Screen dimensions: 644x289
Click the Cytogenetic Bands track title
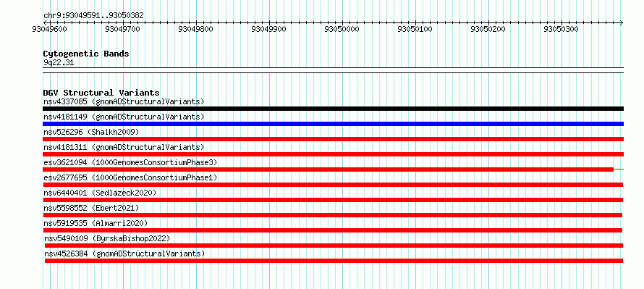click(86, 54)
